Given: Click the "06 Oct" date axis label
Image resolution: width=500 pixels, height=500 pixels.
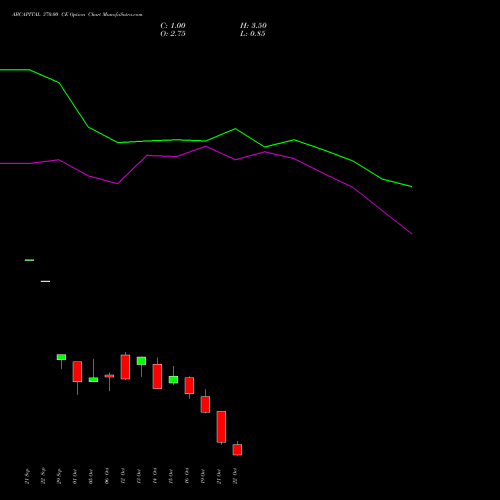Looking at the screenshot, I should (107, 476).
